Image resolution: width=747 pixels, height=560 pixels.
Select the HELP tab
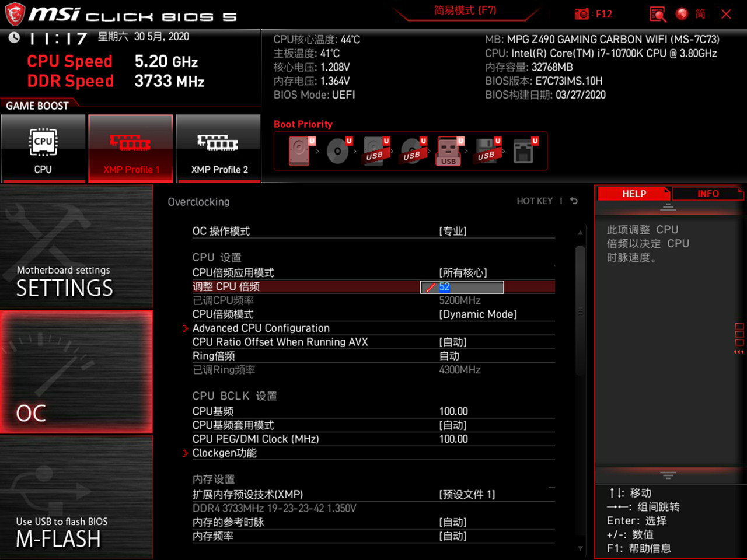[x=634, y=193]
